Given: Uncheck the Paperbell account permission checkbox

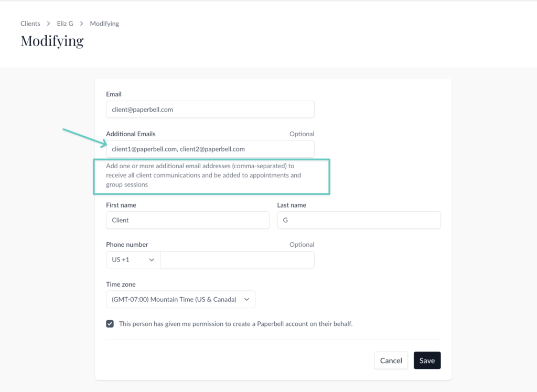Looking at the screenshot, I should point(110,324).
